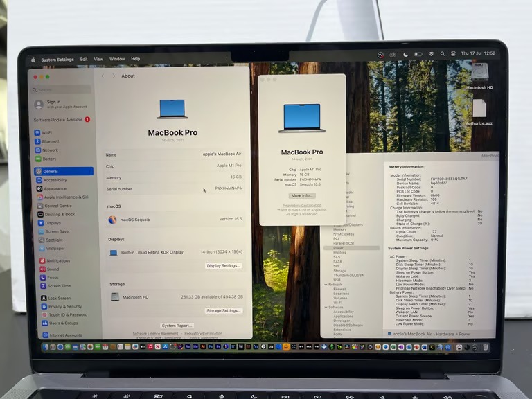Screen dimensions: 532x399
Task: Collapse the Software section in System Information
Action: pos(326,307)
